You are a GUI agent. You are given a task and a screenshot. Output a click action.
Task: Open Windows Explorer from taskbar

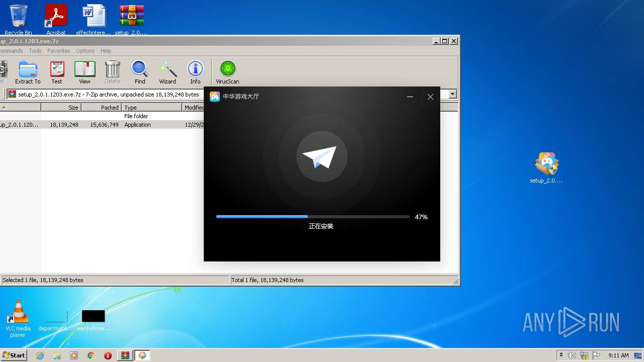[57, 355]
